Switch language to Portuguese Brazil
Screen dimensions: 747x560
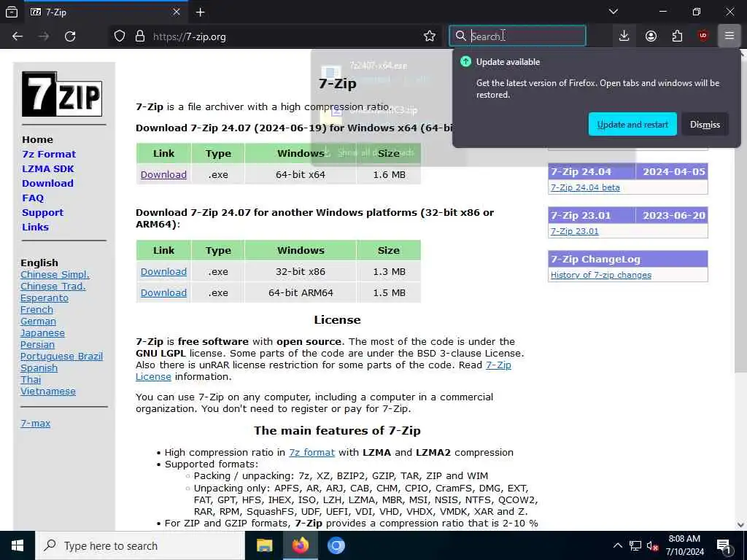[x=61, y=356]
